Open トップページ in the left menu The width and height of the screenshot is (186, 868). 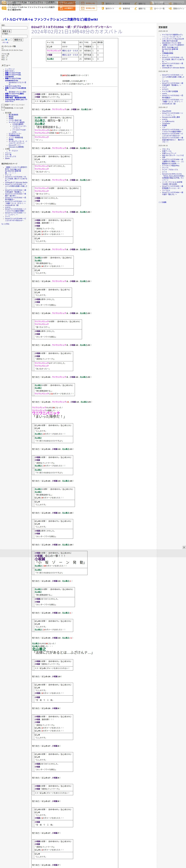pyautogui.click(x=10, y=69)
